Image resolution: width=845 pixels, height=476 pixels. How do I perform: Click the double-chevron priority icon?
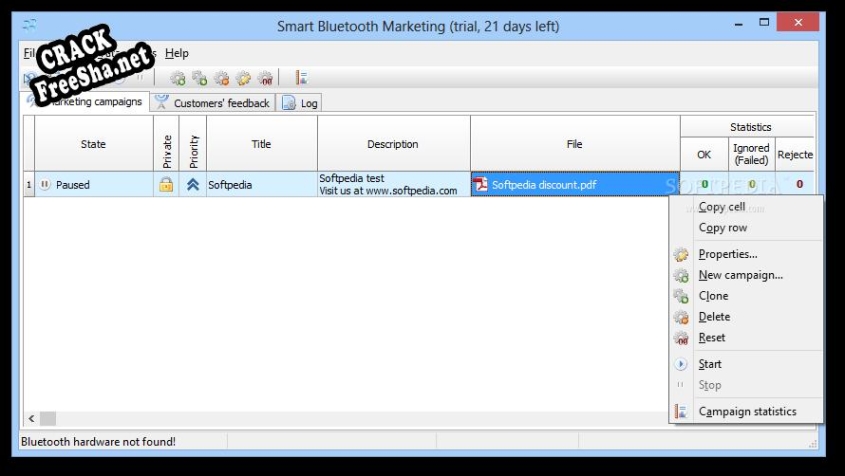pyautogui.click(x=193, y=185)
